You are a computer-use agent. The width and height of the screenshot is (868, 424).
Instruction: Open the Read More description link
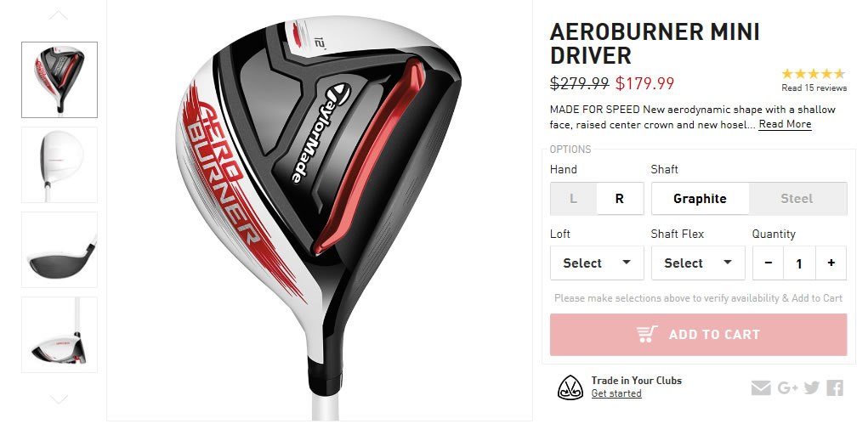tap(785, 125)
